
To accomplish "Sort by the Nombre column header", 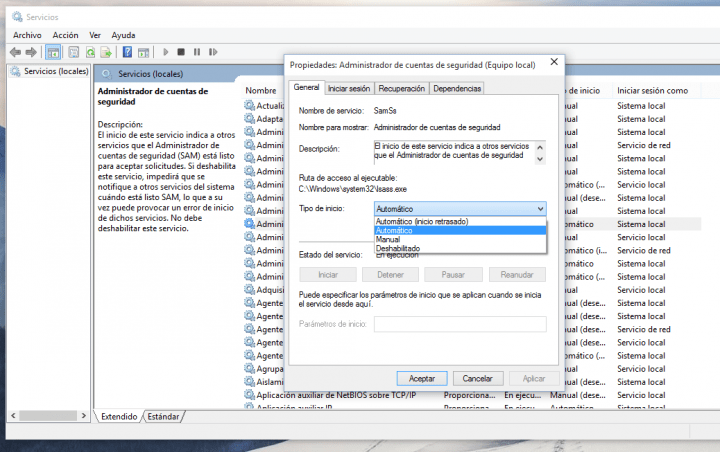I will tap(261, 90).
